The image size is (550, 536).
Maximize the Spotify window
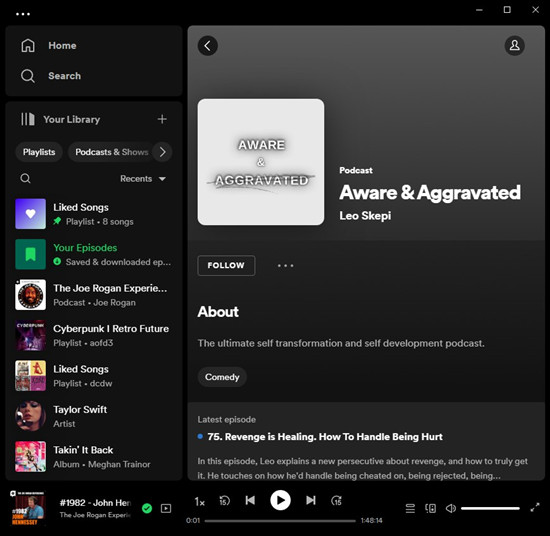[507, 10]
